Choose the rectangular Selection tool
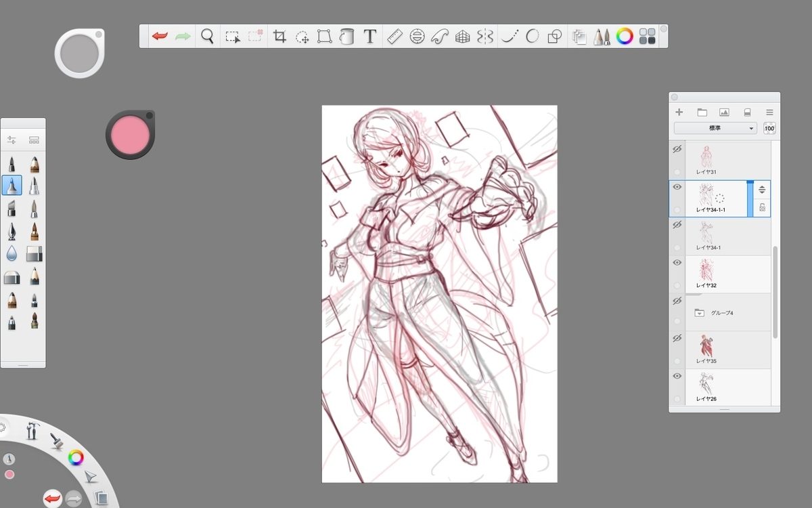The image size is (812, 508). point(233,37)
